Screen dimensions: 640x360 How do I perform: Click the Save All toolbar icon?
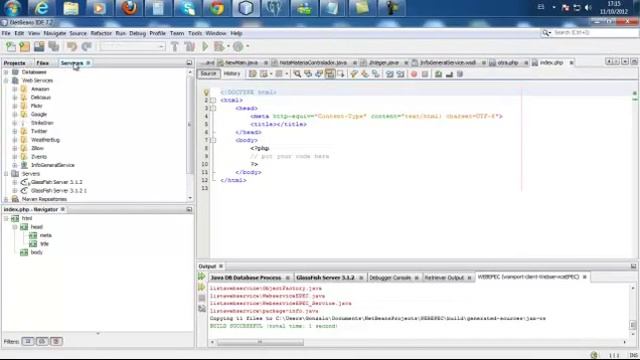53,47
